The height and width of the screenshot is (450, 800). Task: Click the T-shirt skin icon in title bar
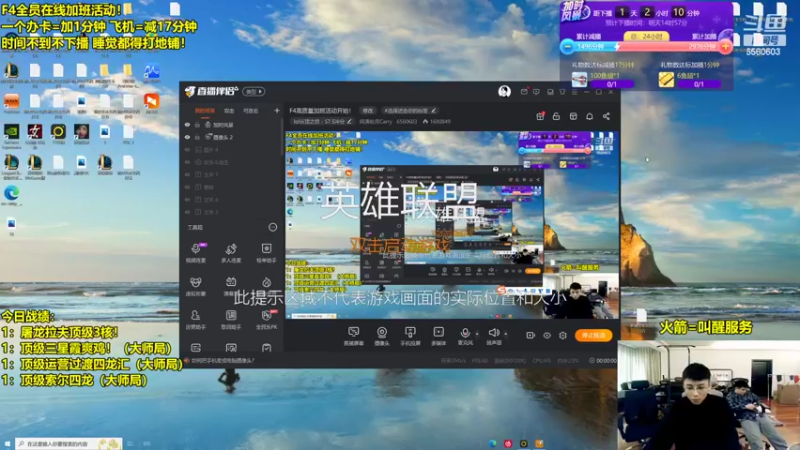coord(562,92)
